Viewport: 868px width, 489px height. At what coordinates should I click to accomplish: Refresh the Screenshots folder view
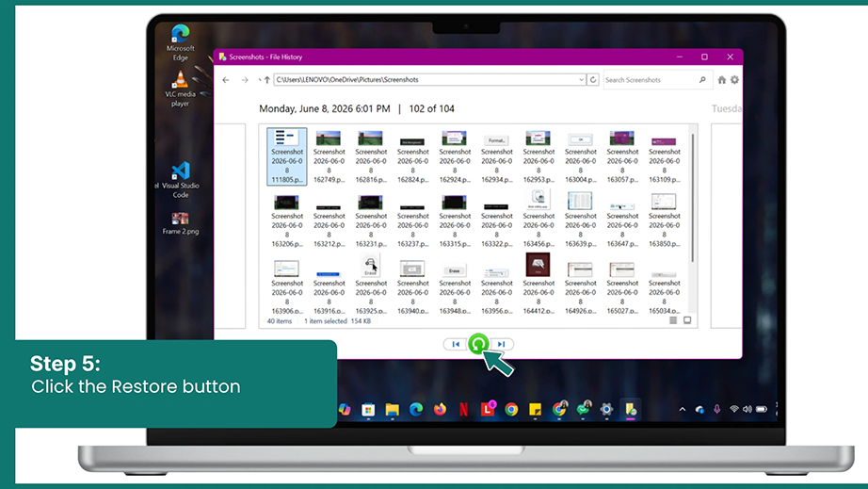593,80
